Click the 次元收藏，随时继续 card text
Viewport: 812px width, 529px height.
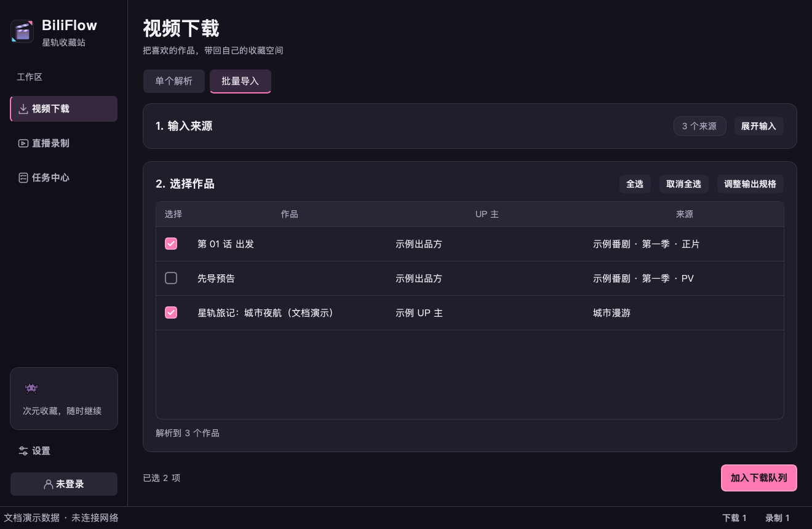(x=62, y=411)
